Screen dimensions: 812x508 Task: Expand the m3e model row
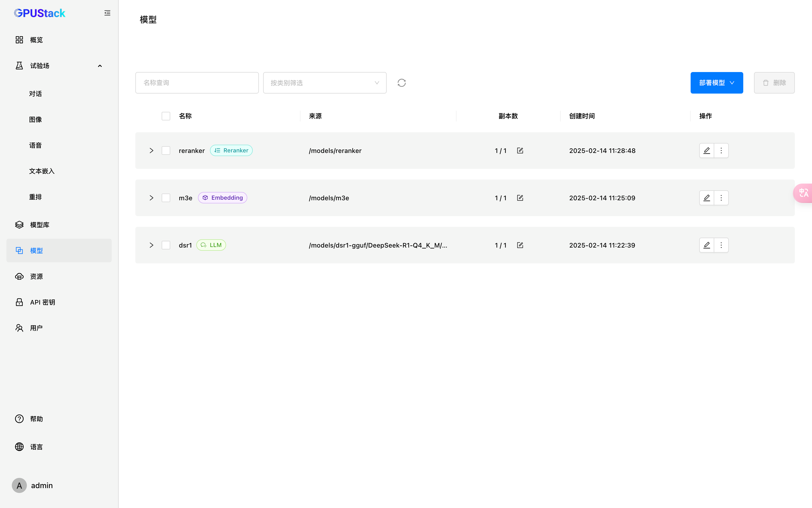click(x=151, y=198)
